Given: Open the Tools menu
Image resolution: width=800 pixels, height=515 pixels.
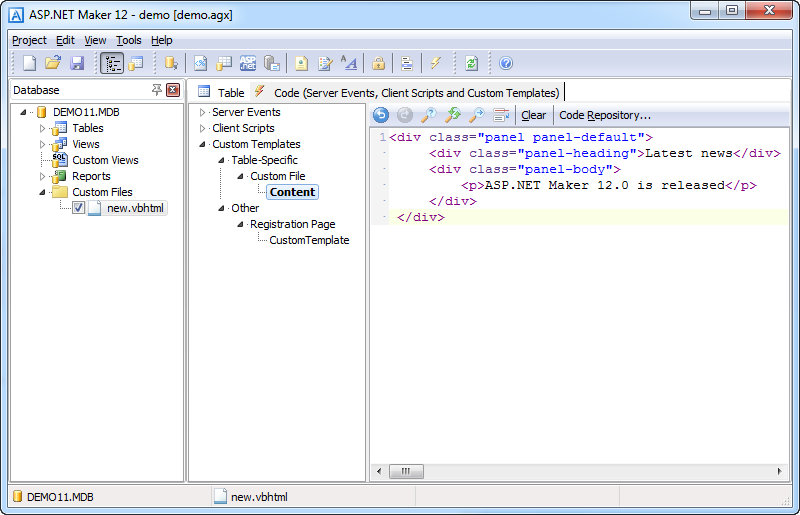Looking at the screenshot, I should 129,40.
